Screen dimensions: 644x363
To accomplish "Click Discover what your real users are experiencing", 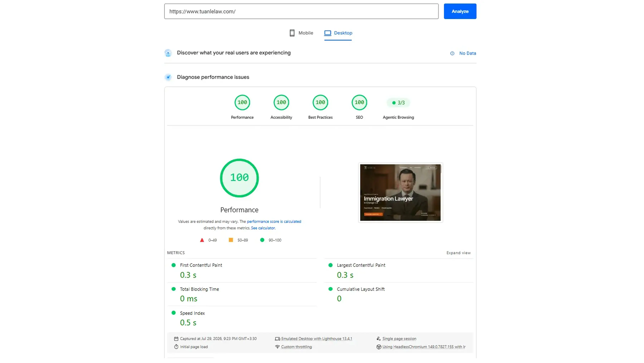I will 234,53.
